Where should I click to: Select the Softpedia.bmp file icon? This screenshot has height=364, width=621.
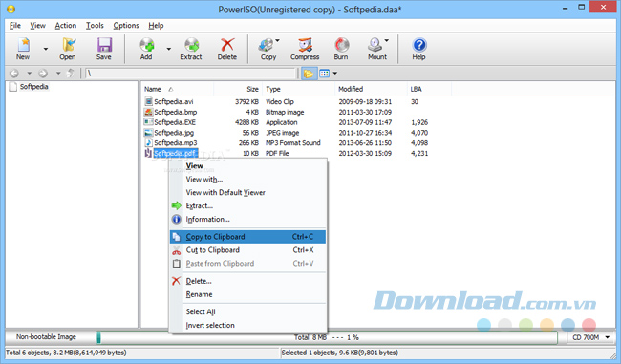click(148, 112)
